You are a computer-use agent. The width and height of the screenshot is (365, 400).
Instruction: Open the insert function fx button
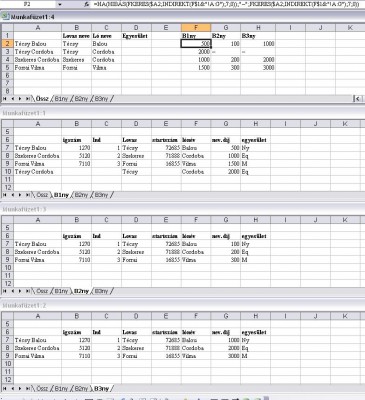coord(87,4)
